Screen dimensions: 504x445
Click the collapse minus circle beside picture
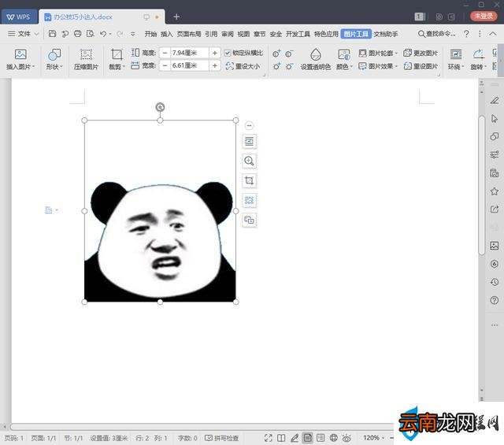(x=249, y=125)
